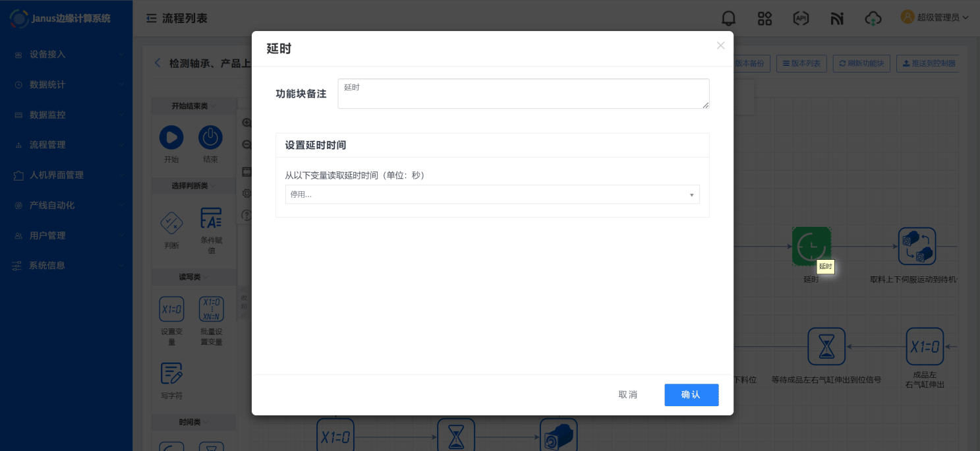Screen dimensions: 980x451
Task: Toggle the sidebar collapse icon beside 流程列表
Action: click(152, 18)
